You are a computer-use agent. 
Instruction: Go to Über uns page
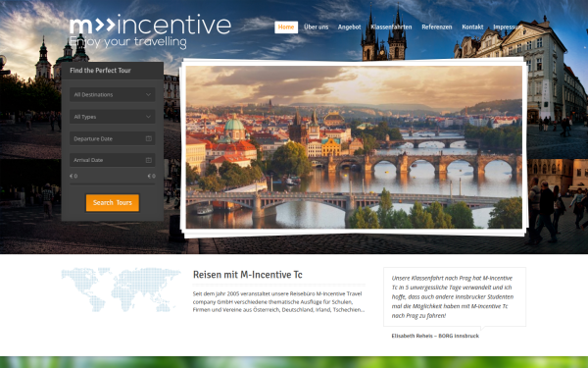click(317, 27)
